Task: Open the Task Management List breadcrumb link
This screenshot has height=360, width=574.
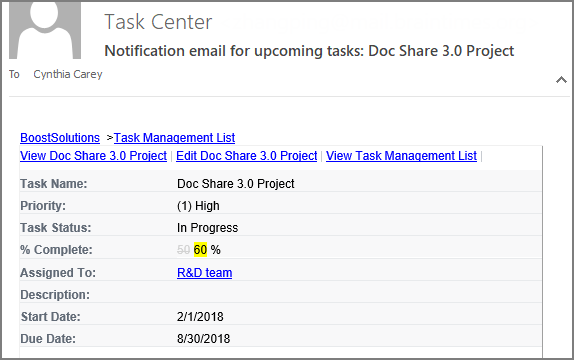Action: (174, 138)
